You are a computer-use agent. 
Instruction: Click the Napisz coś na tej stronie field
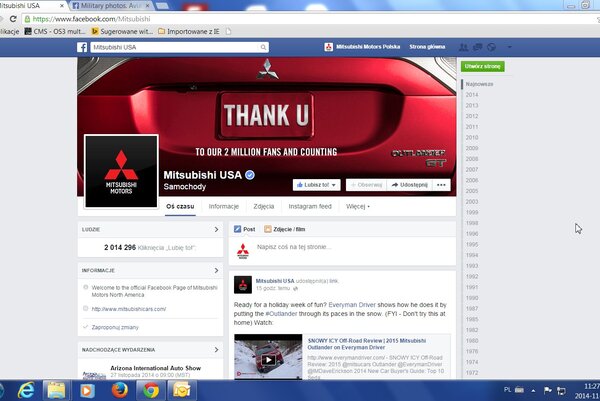(x=293, y=247)
